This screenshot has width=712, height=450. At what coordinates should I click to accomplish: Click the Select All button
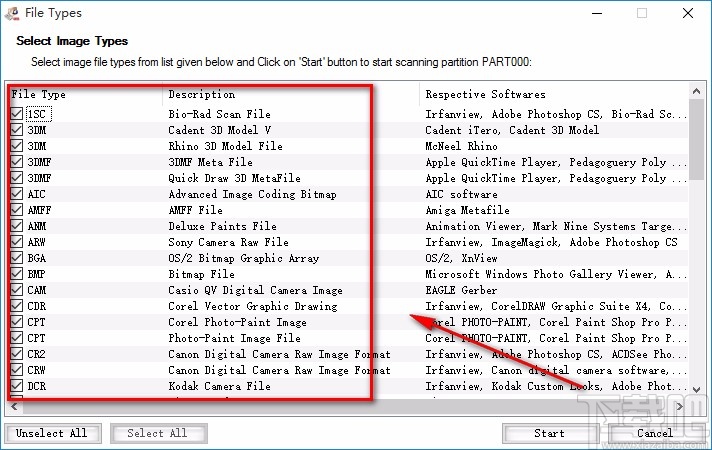point(158,433)
